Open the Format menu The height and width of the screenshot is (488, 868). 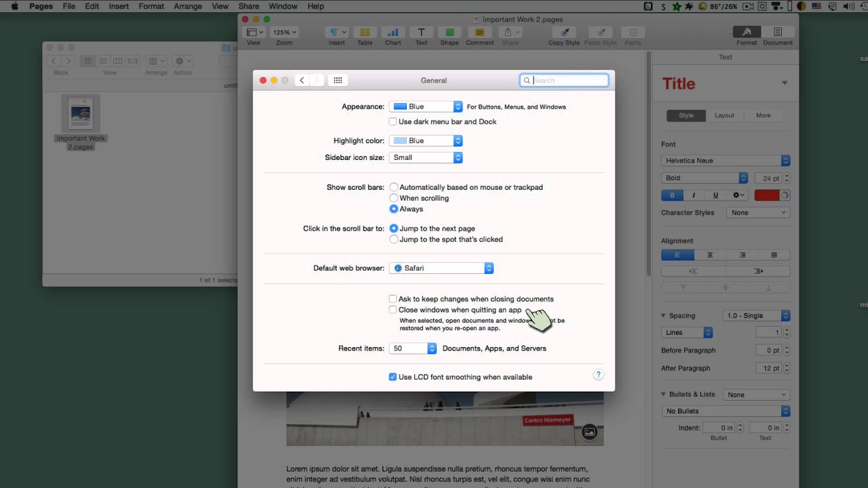coord(151,6)
